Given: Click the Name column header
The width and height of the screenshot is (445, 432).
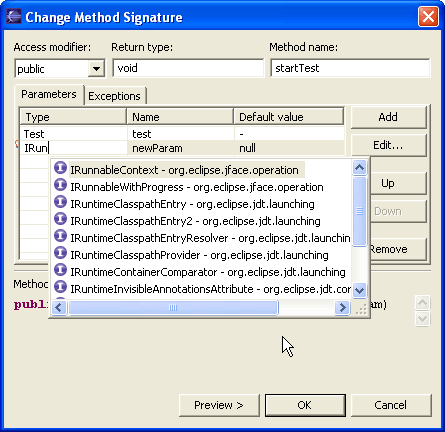Looking at the screenshot, I should click(180, 117).
